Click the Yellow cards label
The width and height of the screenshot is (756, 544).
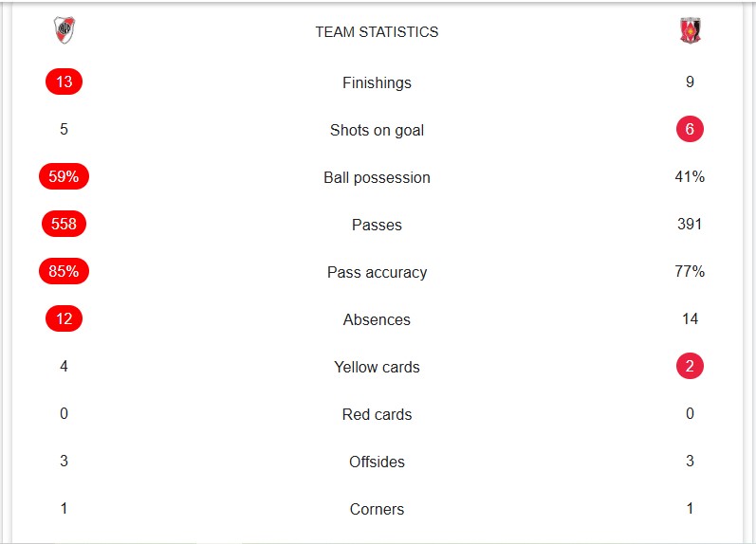coord(377,368)
